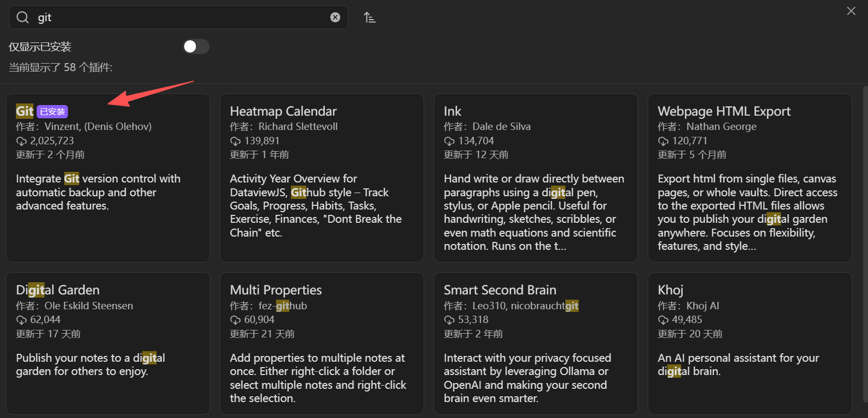Image resolution: width=868 pixels, height=418 pixels.
Task: Open the sort order options icon
Action: (x=369, y=18)
